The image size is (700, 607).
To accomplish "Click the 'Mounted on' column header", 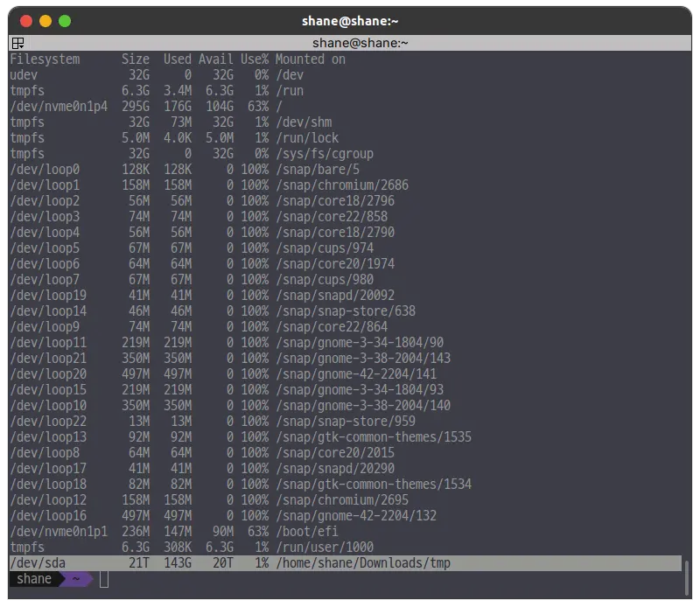I will pyautogui.click(x=311, y=59).
